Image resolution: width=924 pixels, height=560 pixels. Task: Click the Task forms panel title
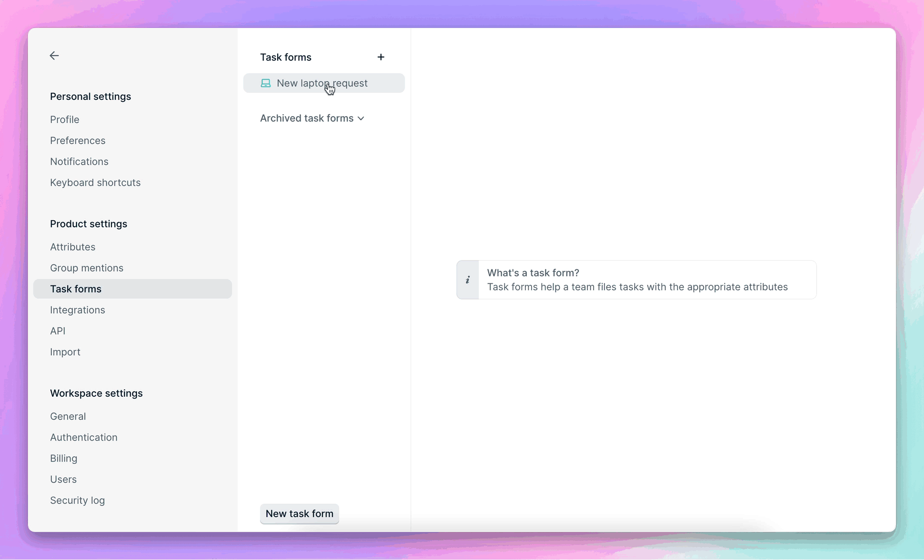coord(286,57)
